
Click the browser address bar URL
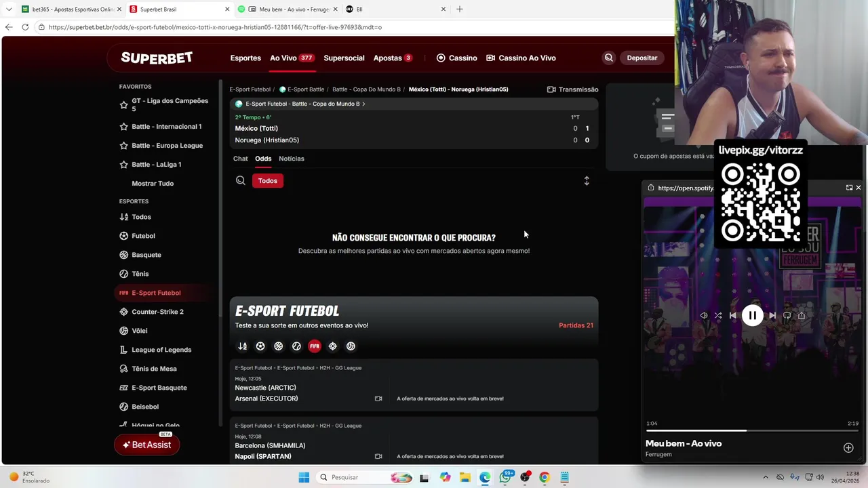click(x=215, y=27)
